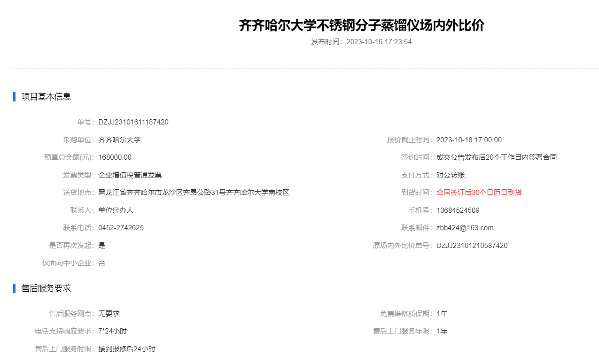Select the 项目基本信息 section heading

(46, 97)
